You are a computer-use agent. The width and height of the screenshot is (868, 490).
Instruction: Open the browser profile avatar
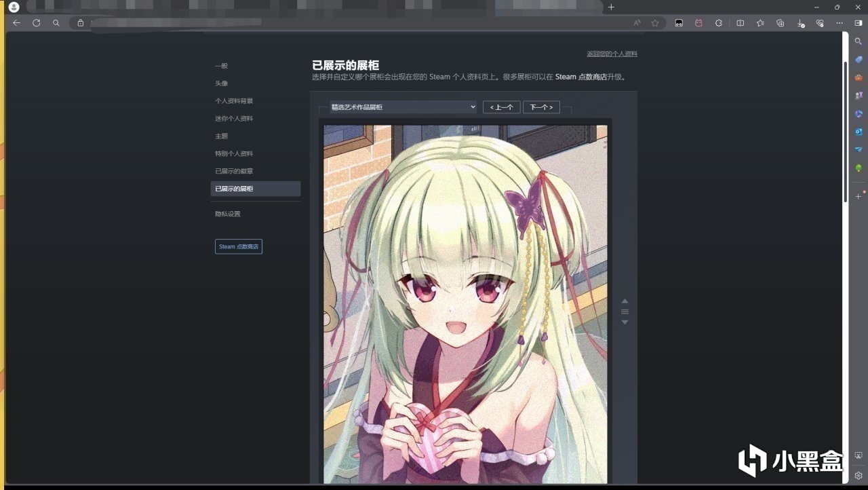point(14,7)
